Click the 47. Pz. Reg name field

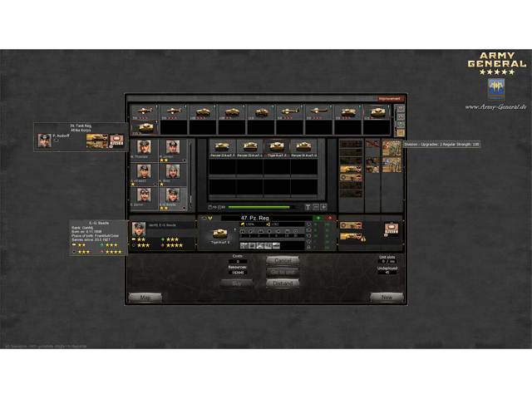266,218
